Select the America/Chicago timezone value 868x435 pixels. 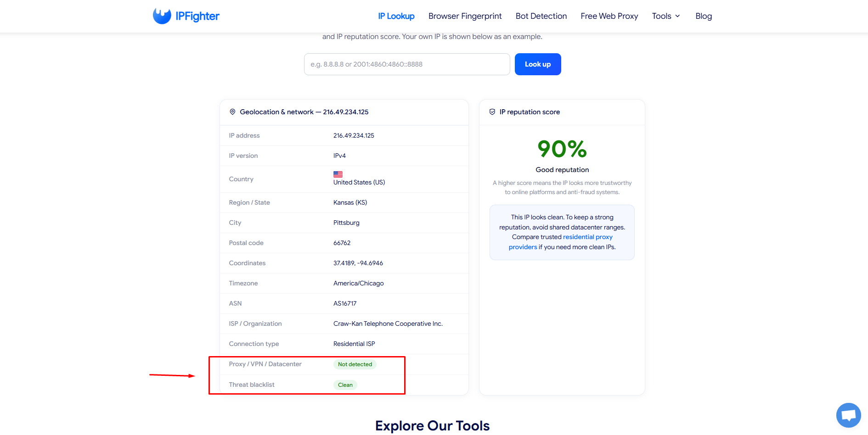point(359,283)
